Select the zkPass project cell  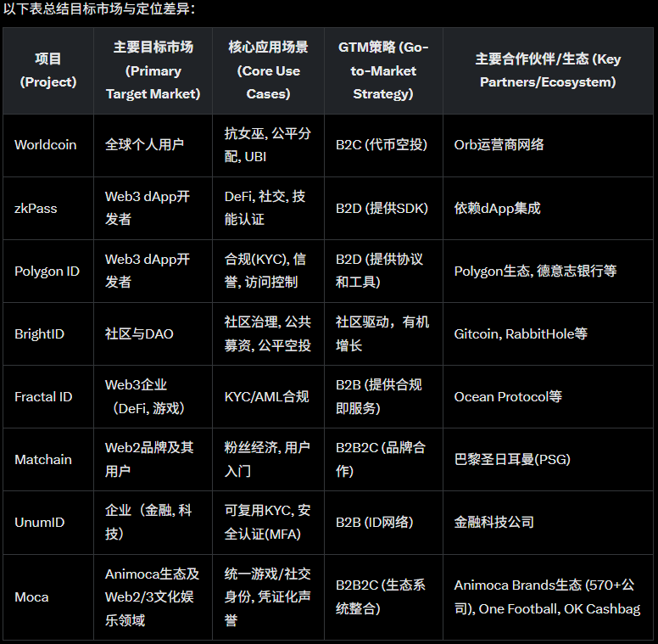48,208
